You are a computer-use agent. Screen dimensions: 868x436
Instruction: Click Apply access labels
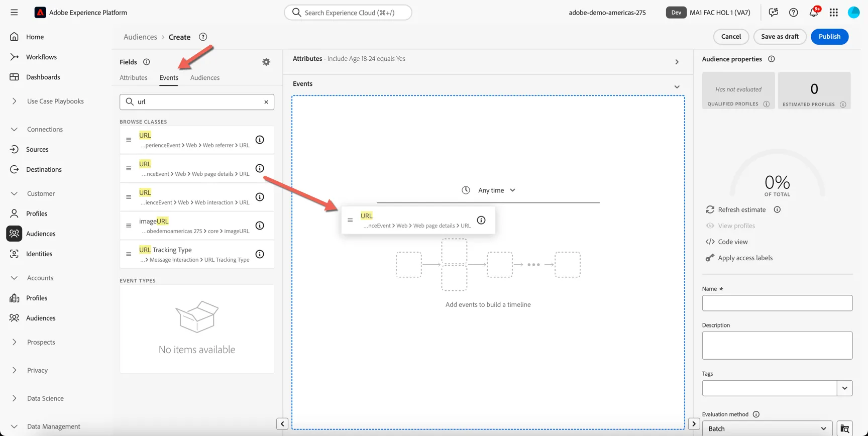[x=739, y=258]
